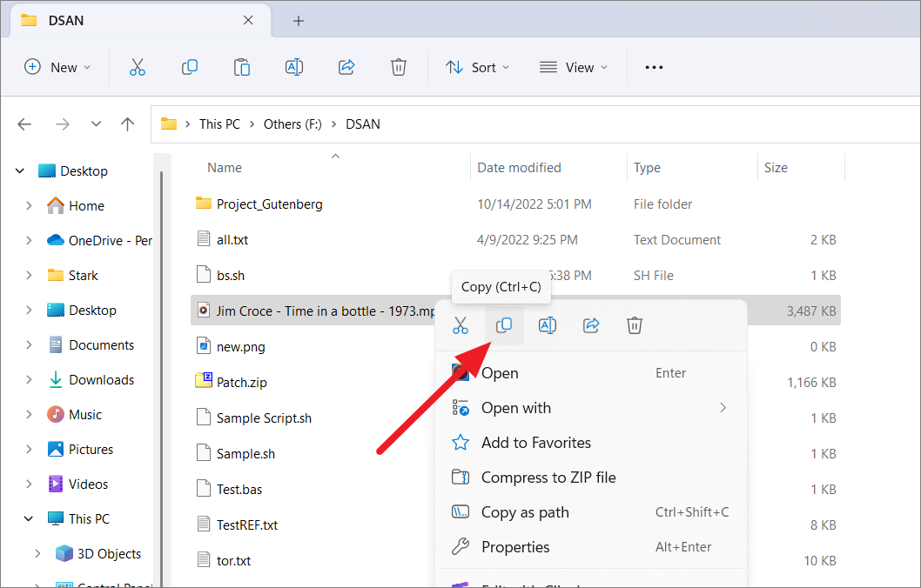Click the Delete icon in the context menu
This screenshot has height=588, width=921.
635,325
